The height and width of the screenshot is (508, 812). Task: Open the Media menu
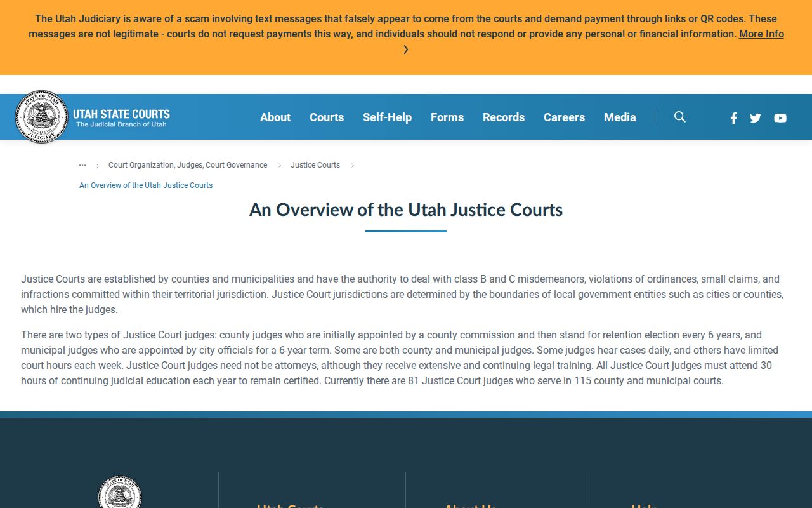tap(620, 117)
